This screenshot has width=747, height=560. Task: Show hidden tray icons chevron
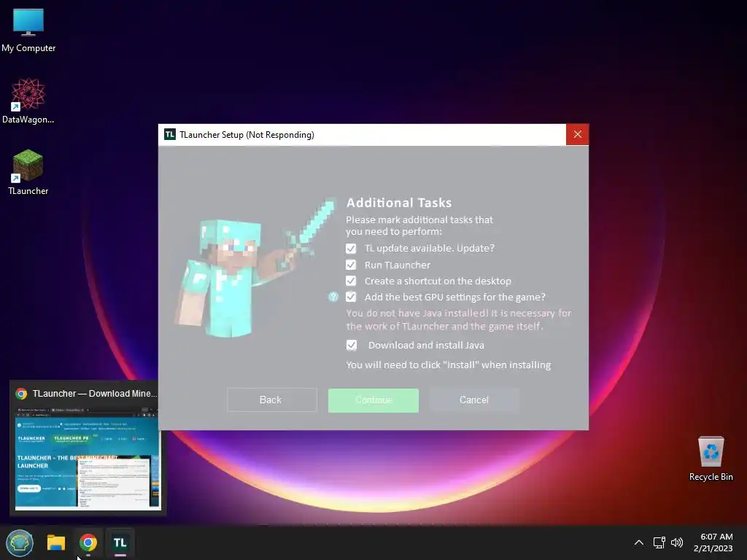tap(639, 542)
